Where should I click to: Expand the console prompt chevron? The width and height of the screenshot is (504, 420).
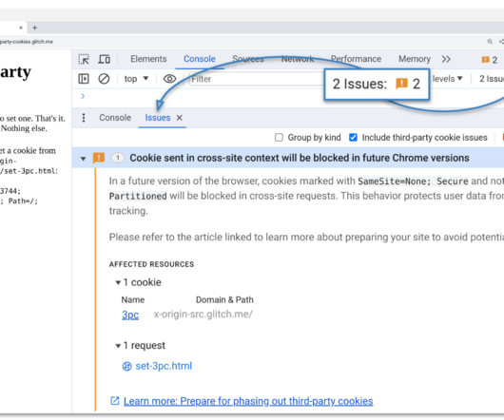coord(83,96)
